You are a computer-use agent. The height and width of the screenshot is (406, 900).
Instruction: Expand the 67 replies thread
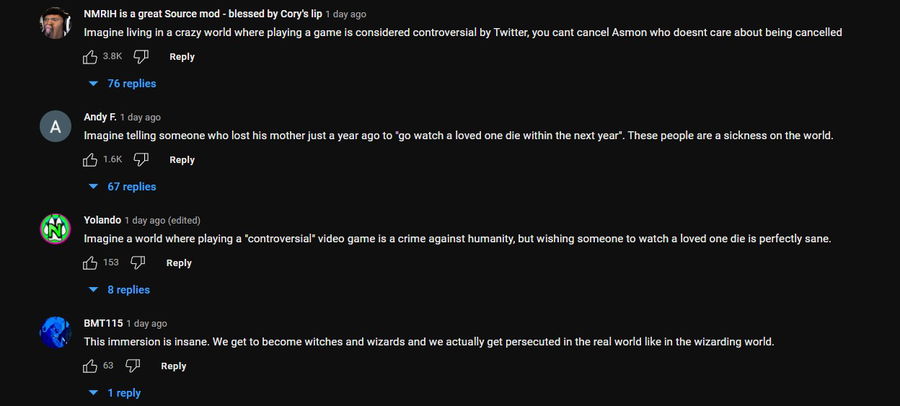(124, 187)
